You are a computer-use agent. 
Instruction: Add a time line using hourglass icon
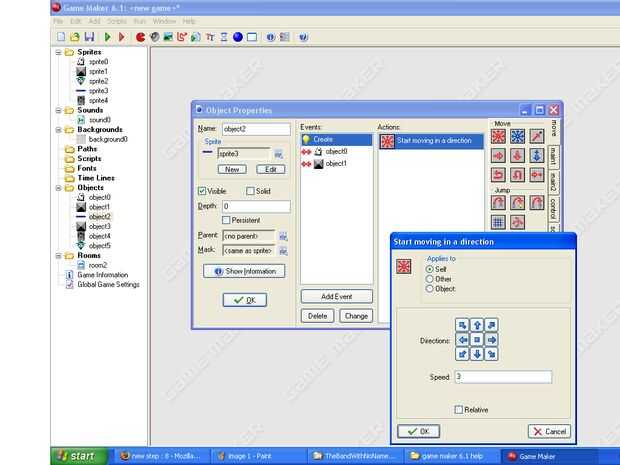click(224, 37)
